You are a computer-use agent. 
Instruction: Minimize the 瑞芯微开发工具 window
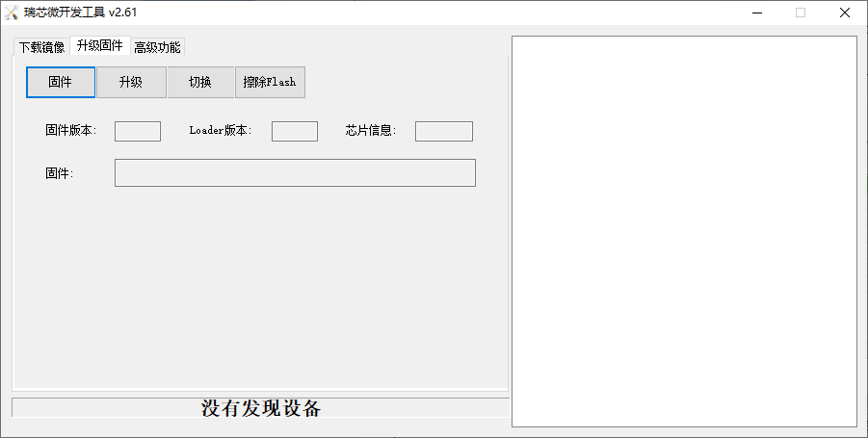click(x=757, y=13)
